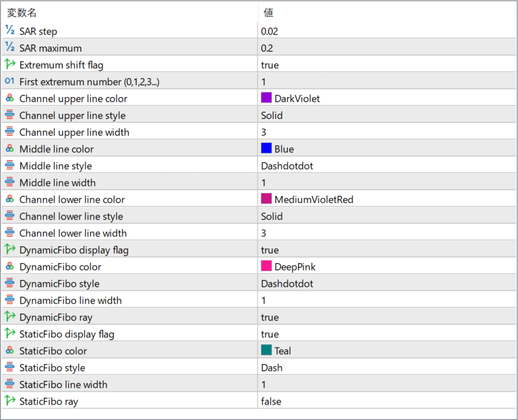Click the Extremum shift flag arrow icon
The width and height of the screenshot is (518, 420).
pos(9,65)
